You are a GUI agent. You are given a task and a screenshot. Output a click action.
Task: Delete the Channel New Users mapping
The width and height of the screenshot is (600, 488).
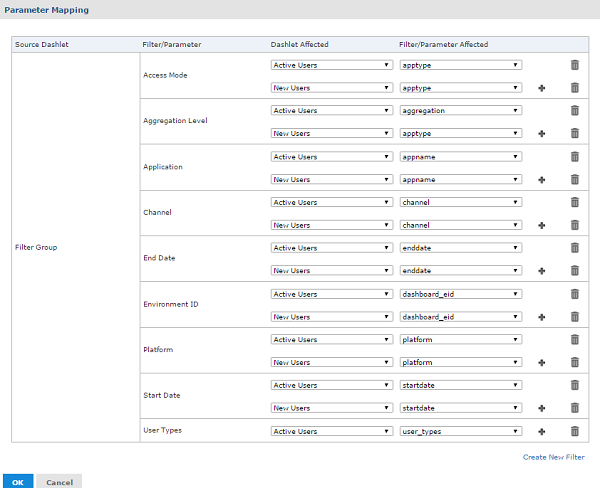(x=574, y=225)
